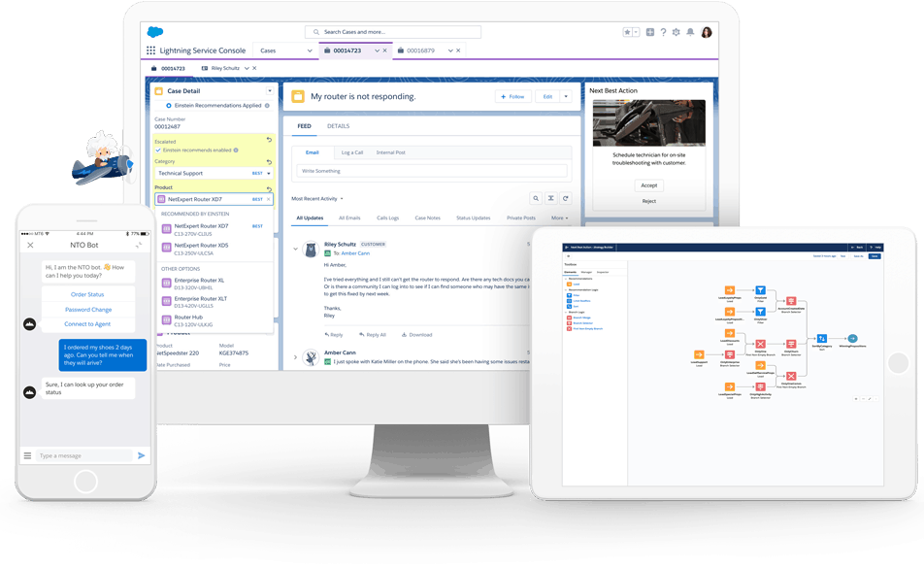Open the Favorites star icon
Screen dimensions: 924x569
point(628,32)
